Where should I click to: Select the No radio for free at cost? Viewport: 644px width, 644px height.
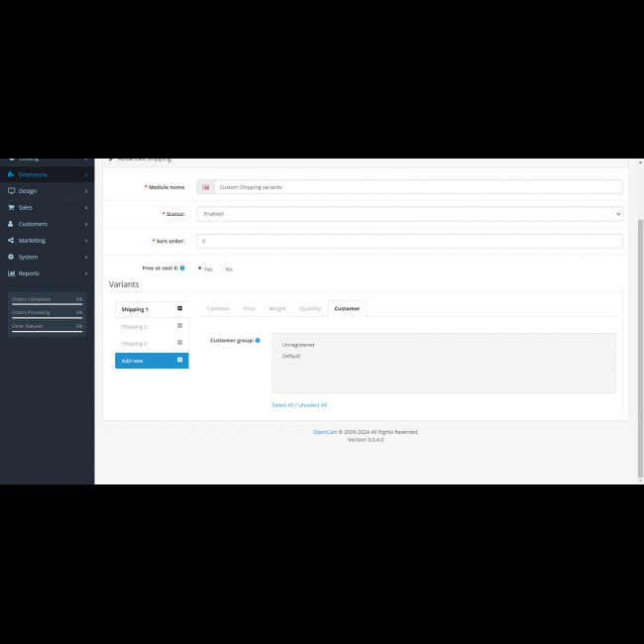coord(221,268)
